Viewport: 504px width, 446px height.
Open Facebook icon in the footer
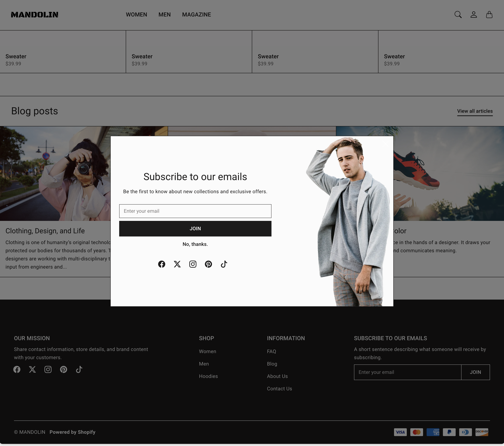17,369
